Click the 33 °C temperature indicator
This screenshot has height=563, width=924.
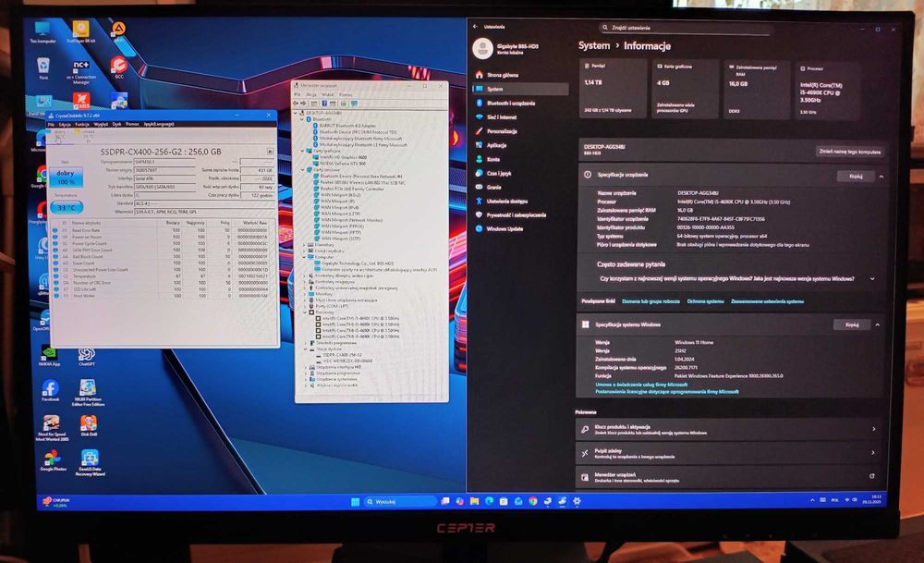[66, 207]
